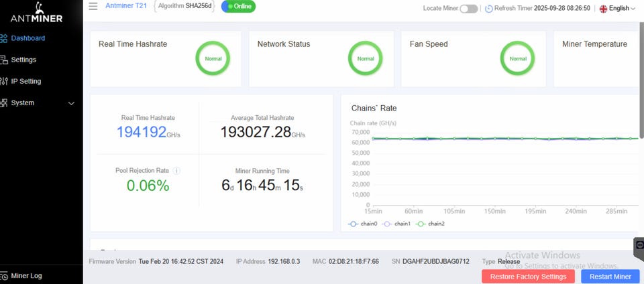This screenshot has width=644, height=284.
Task: Toggle chain2 in the chart legend
Action: (x=430, y=224)
